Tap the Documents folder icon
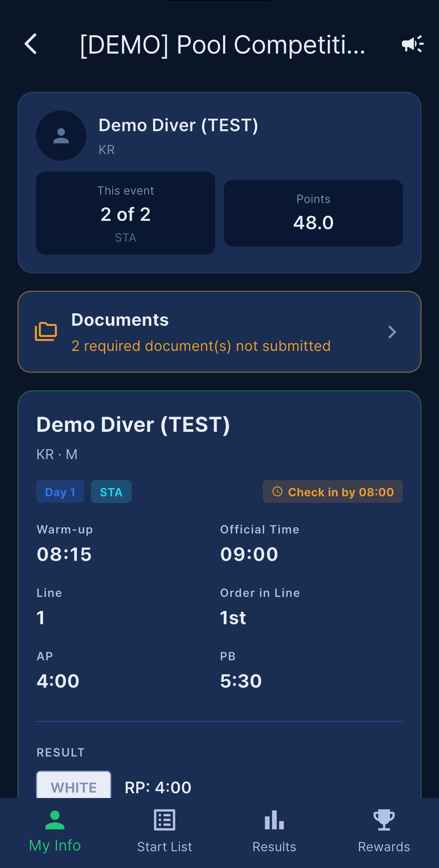 coord(46,331)
